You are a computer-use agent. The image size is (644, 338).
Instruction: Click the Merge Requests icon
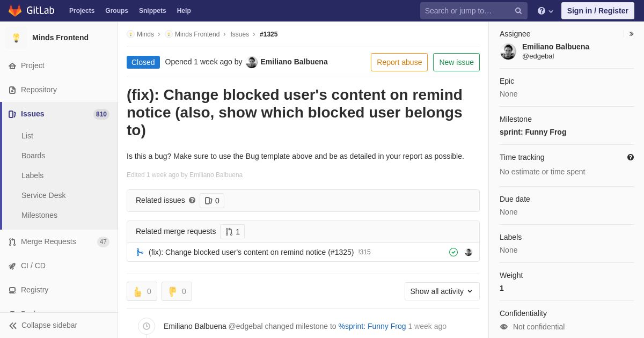pyautogui.click(x=12, y=242)
